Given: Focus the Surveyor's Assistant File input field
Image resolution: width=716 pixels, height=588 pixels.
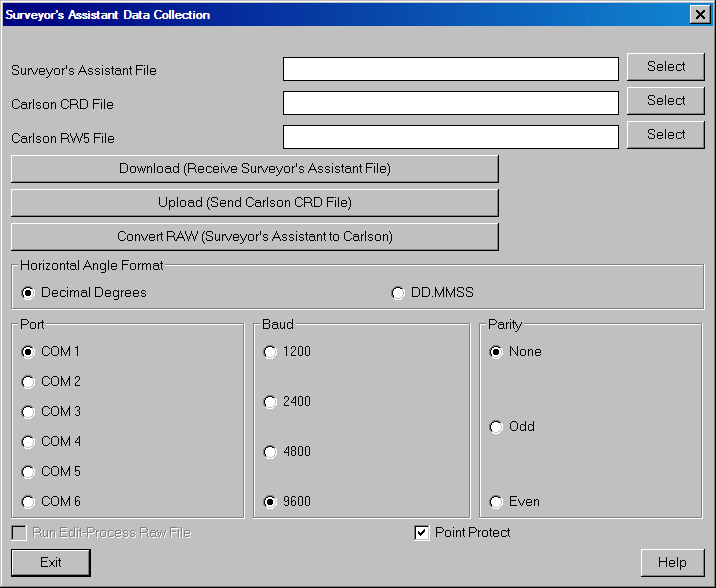Looking at the screenshot, I should (451, 69).
